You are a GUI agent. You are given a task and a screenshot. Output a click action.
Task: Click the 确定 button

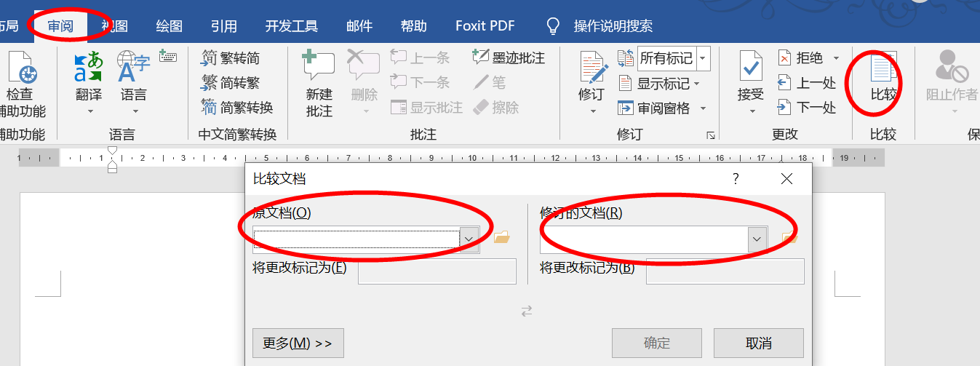tap(657, 343)
